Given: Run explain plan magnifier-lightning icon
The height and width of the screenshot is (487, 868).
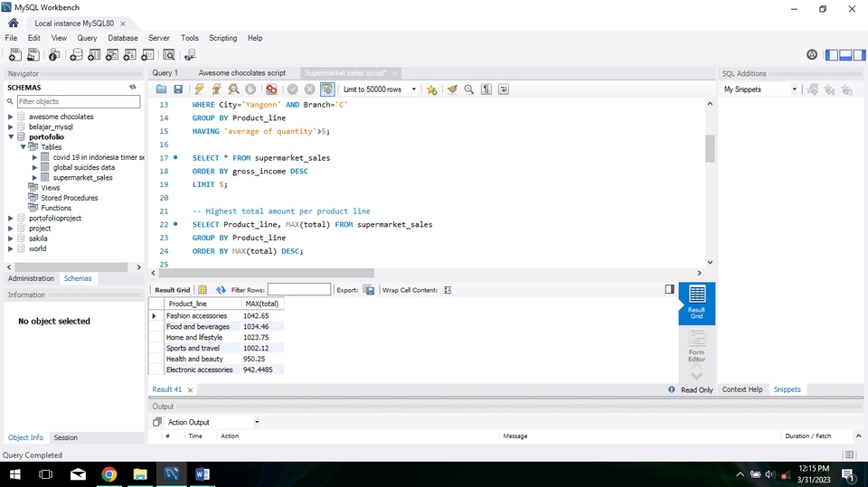Looking at the screenshot, I should point(233,89).
